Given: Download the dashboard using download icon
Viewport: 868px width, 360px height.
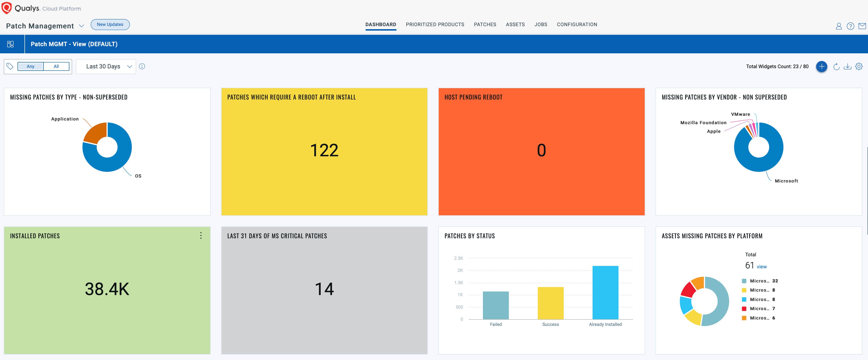Looking at the screenshot, I should [847, 67].
